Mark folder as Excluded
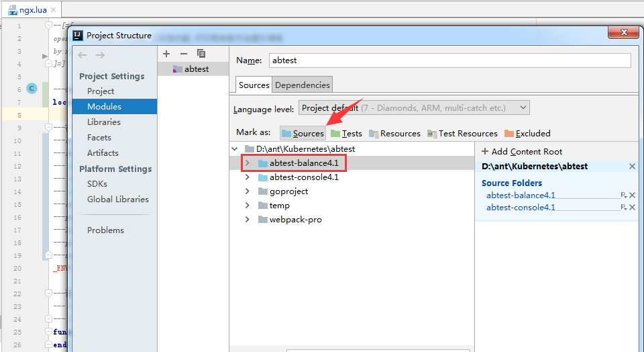This screenshot has width=644, height=352. pos(527,134)
